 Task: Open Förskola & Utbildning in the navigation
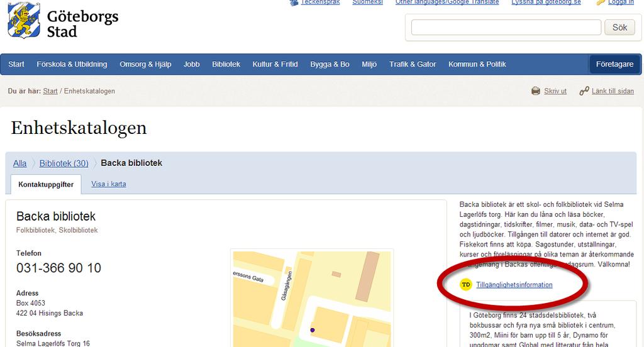click(x=72, y=64)
